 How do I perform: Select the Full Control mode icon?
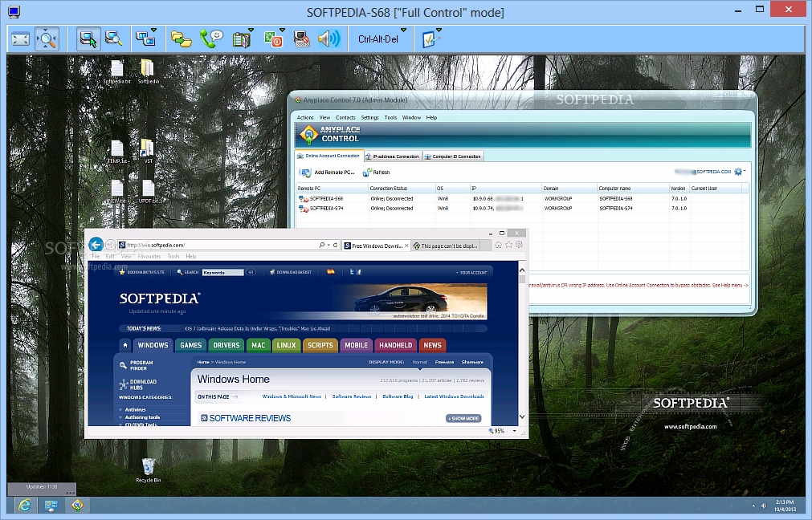pyautogui.click(x=88, y=39)
